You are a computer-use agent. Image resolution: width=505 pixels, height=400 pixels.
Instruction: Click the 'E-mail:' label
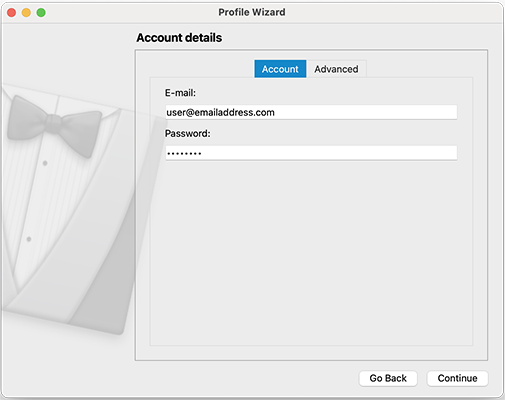(x=180, y=93)
